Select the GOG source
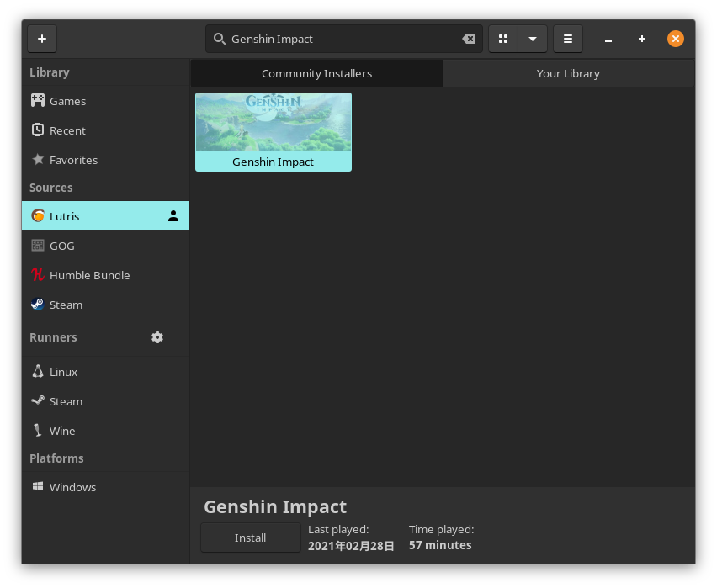This screenshot has width=717, height=588. [106, 246]
